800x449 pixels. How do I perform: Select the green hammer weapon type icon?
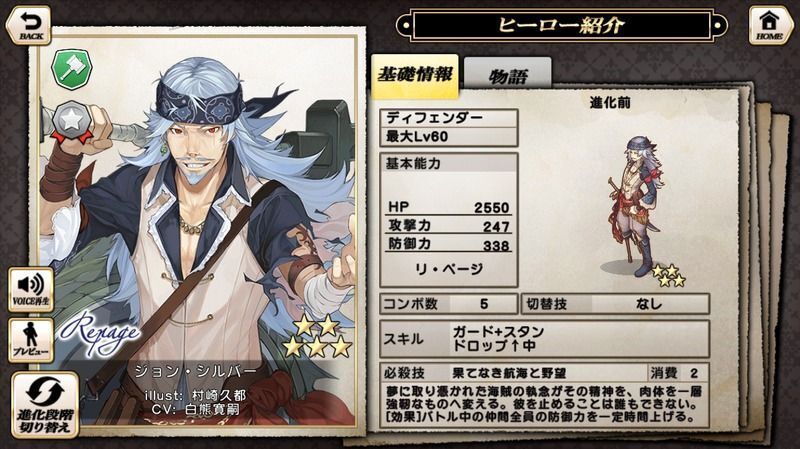click(72, 69)
